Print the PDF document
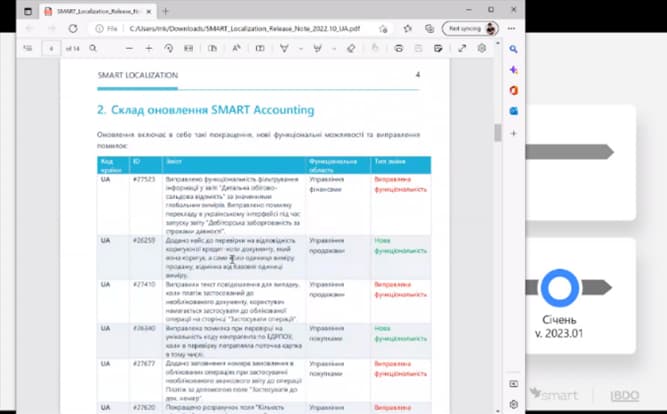 click(x=399, y=49)
